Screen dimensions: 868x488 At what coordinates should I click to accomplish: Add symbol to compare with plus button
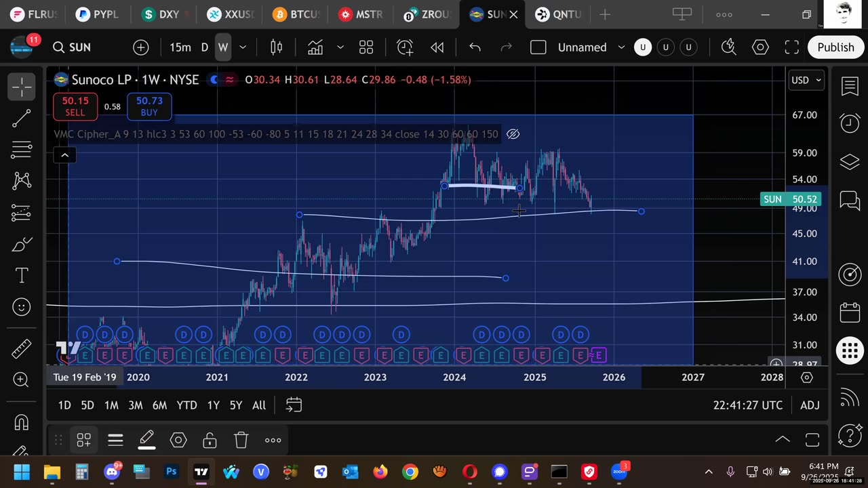(141, 47)
